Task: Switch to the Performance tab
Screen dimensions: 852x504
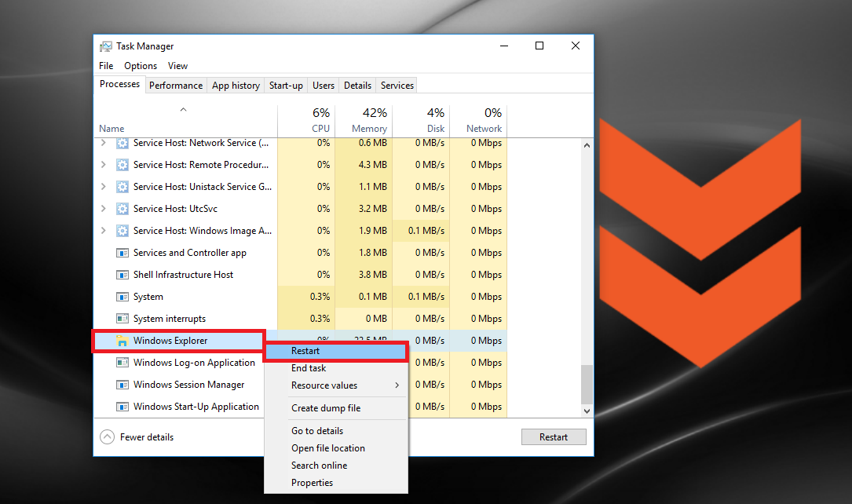Action: coord(176,86)
